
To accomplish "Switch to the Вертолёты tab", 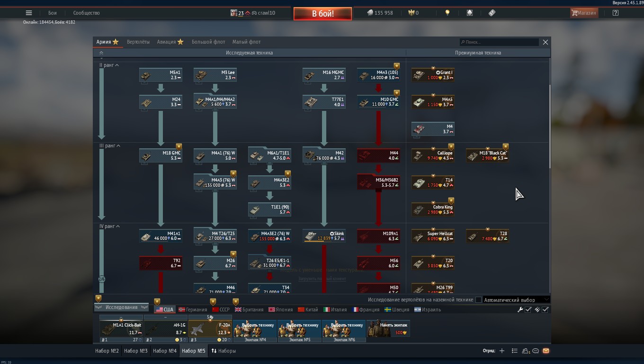I will tap(138, 42).
